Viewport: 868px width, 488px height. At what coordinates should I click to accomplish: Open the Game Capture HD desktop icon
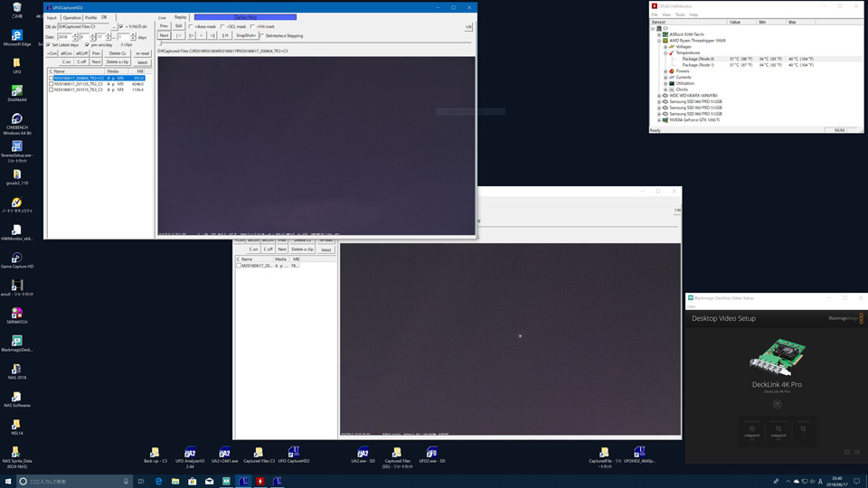point(17,260)
